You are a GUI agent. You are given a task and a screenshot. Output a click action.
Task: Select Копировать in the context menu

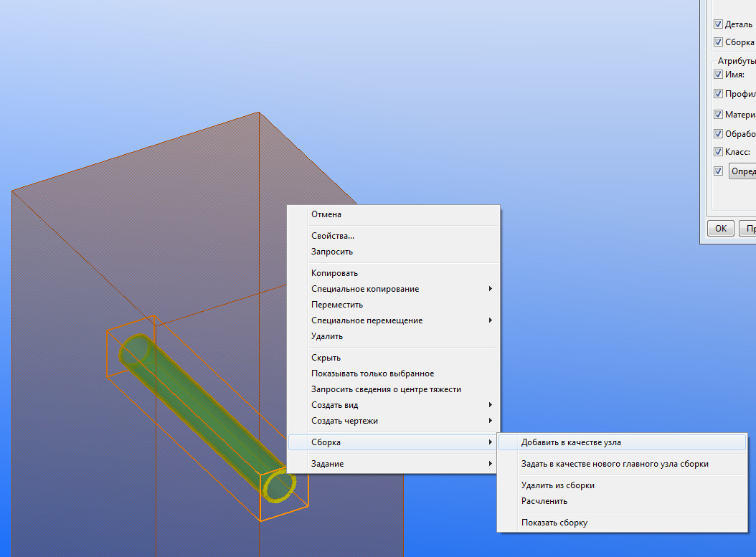pyautogui.click(x=334, y=273)
